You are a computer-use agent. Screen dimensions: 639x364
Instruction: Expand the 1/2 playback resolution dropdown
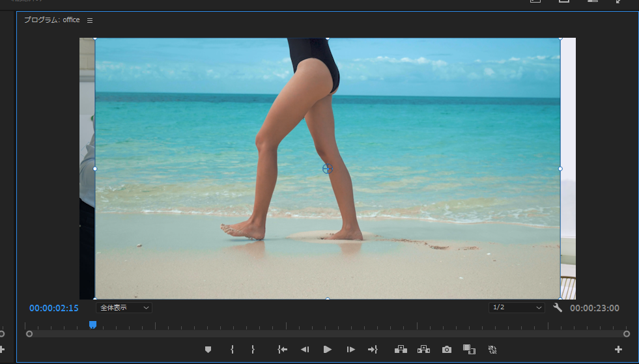click(517, 307)
